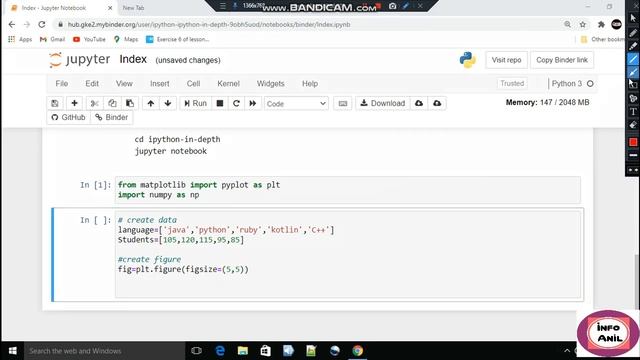The height and width of the screenshot is (360, 640).
Task: Select the Bandicam text tool
Action: (633, 111)
